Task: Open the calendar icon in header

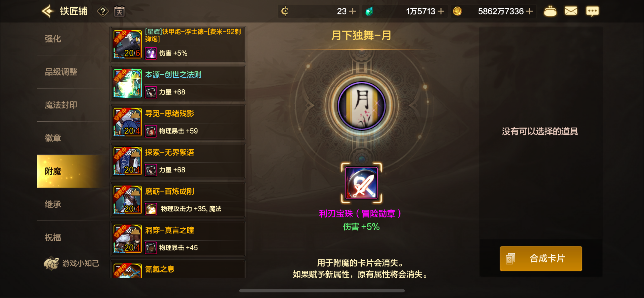Action: pyautogui.click(x=119, y=11)
